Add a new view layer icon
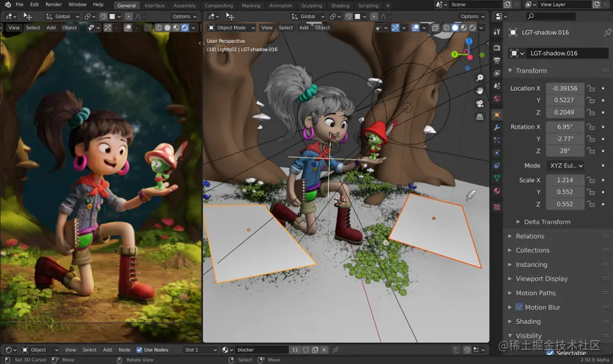This screenshot has height=364, width=613. (596, 4)
